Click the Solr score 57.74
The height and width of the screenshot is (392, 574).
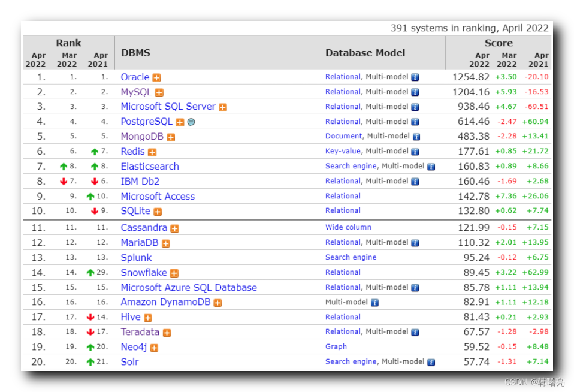476,362
